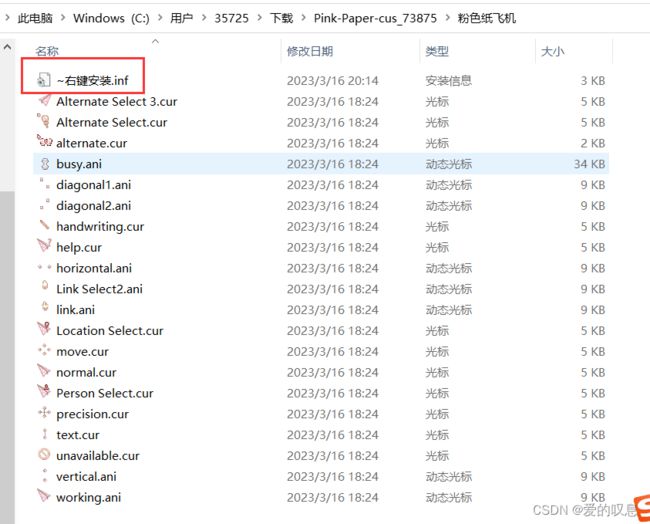Go to 下载 folder in breadcrumb
The image size is (650, 524).
click(281, 18)
